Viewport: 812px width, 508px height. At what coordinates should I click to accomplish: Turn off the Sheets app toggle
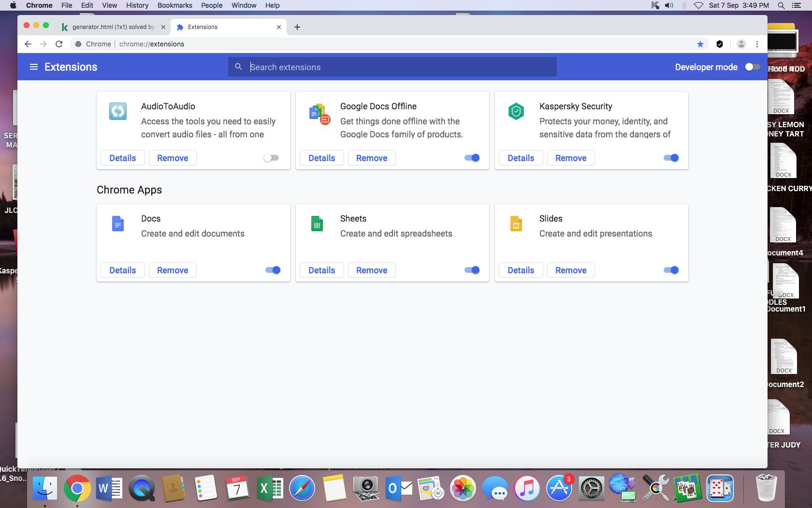point(472,270)
